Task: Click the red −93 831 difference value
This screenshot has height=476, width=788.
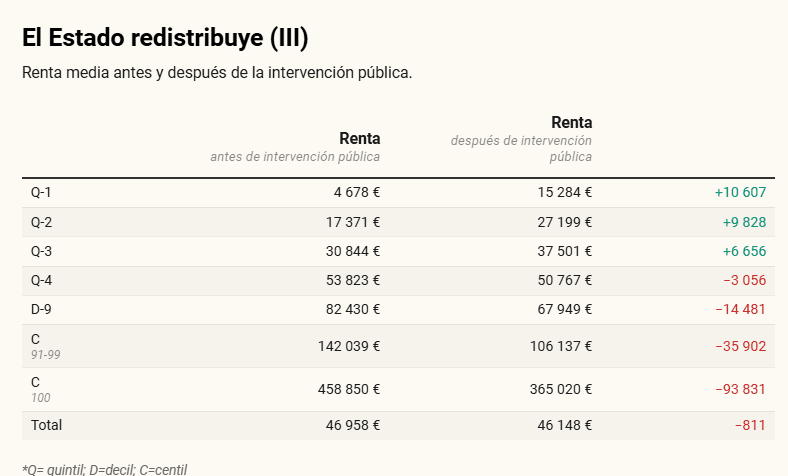Action: [x=740, y=389]
